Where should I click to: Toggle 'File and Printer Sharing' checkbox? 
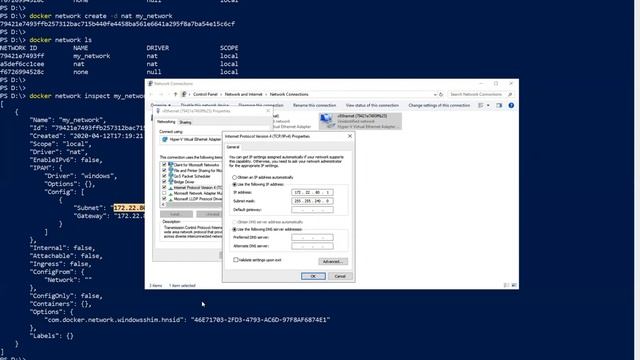pyautogui.click(x=164, y=171)
